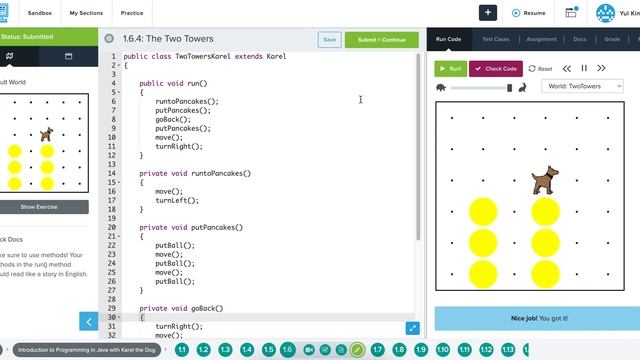Click the speed slider handle
Image resolution: width=640 pixels, height=360 pixels.
tap(509, 88)
